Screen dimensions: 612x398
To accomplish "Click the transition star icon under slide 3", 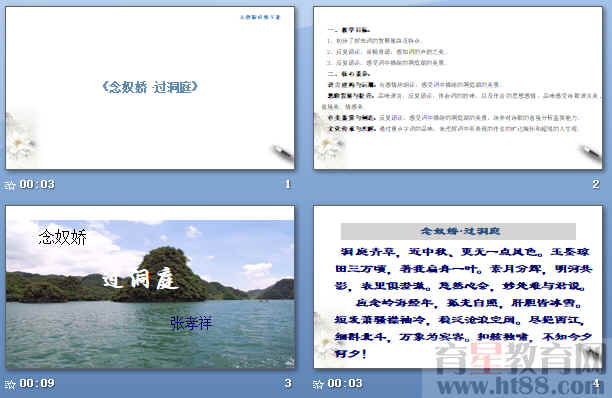I will click(10, 384).
